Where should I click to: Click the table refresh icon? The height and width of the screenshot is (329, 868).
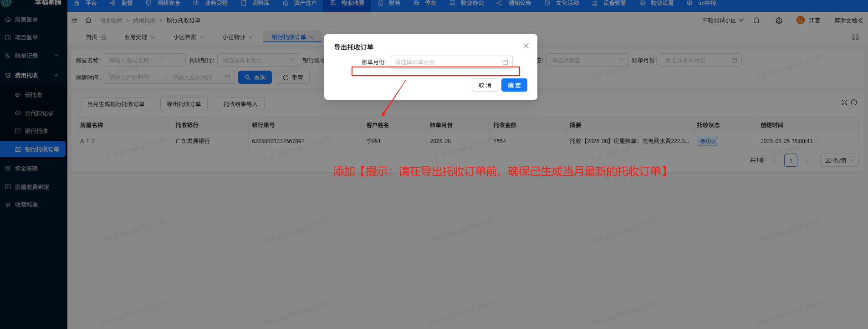[854, 103]
